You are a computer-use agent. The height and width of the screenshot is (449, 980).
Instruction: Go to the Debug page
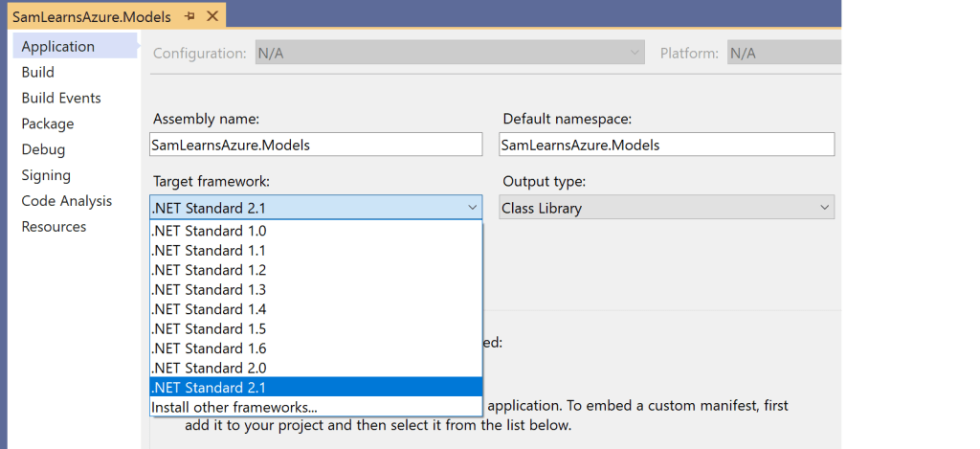click(43, 149)
